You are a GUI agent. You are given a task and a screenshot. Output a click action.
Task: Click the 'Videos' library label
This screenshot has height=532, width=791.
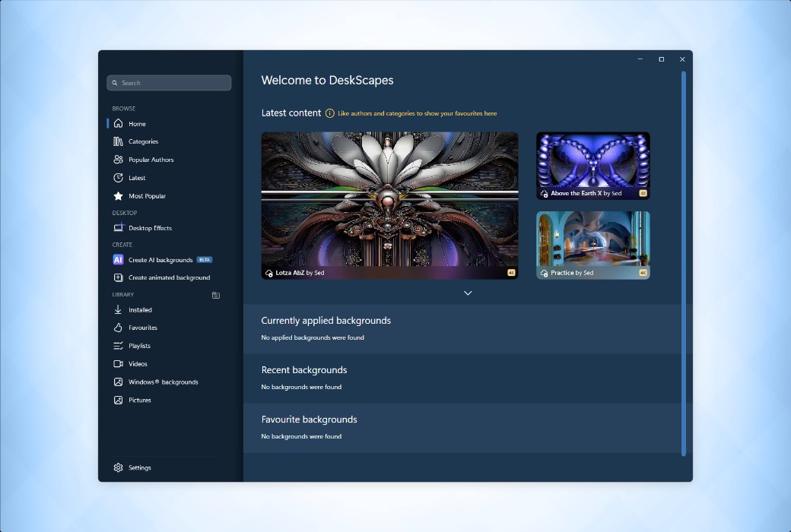pyautogui.click(x=138, y=364)
